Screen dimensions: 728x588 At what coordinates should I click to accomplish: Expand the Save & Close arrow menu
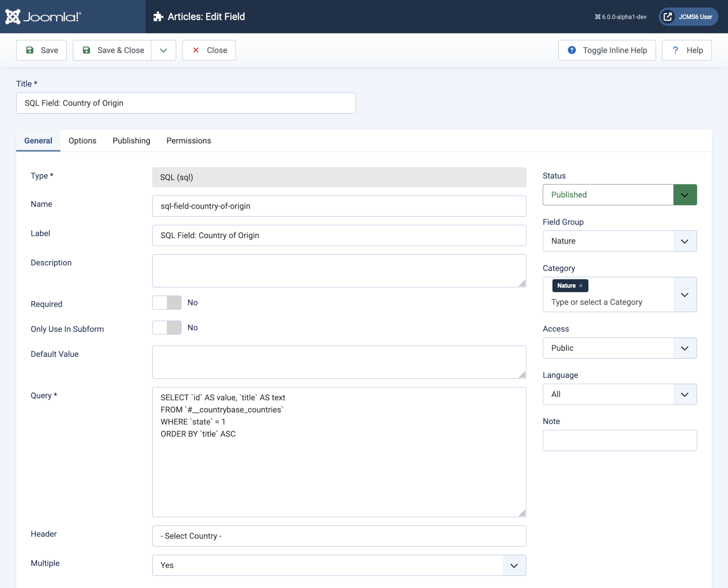163,50
